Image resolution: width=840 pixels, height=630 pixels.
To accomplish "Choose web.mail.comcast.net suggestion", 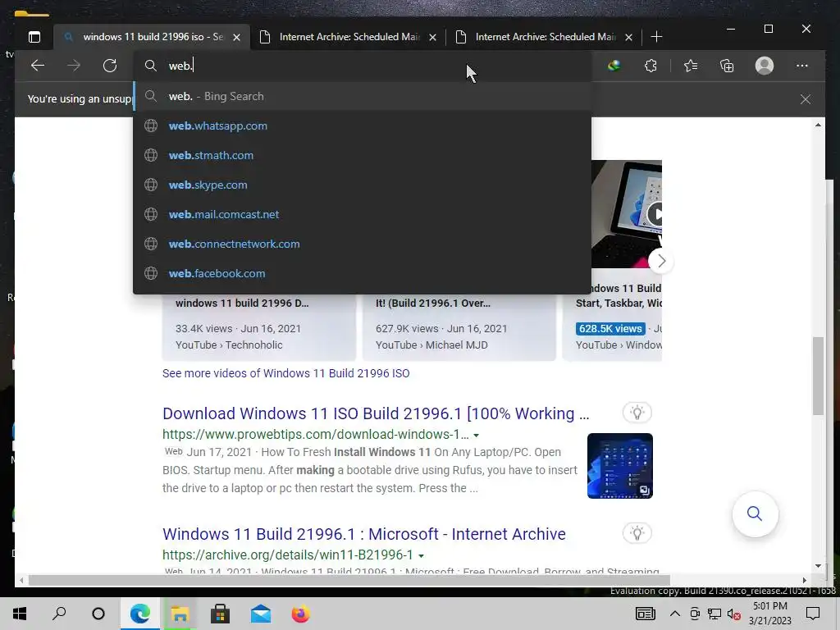I will point(362,214).
